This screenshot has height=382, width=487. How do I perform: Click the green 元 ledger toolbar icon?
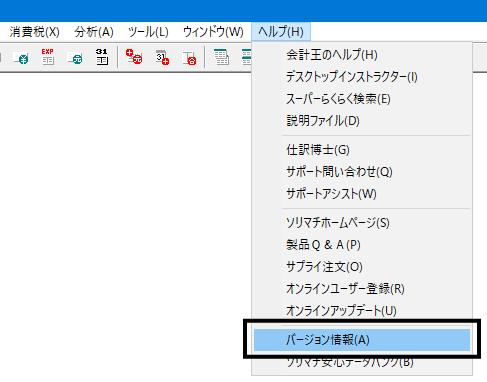(x=75, y=58)
